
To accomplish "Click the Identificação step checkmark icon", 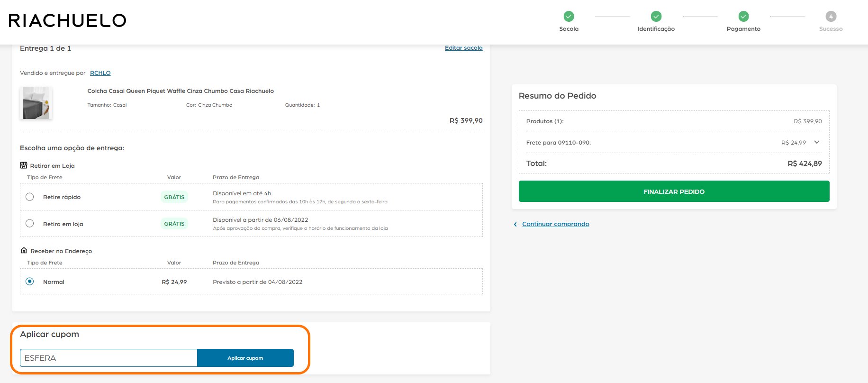I will coord(656,17).
